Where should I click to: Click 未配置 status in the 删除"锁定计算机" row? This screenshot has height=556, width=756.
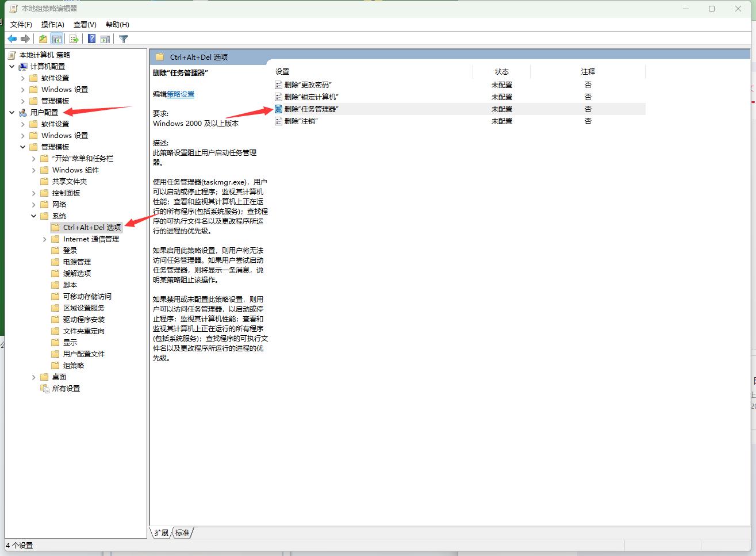point(502,97)
